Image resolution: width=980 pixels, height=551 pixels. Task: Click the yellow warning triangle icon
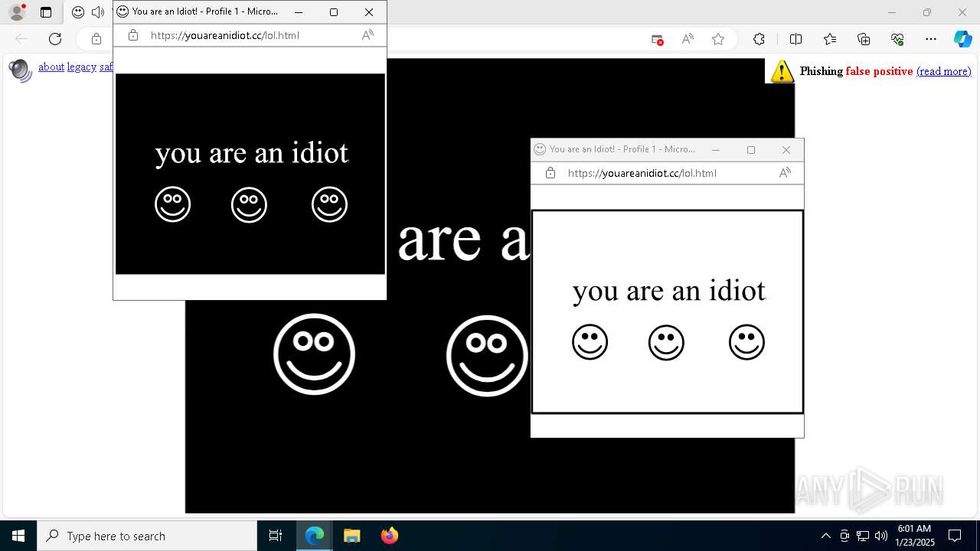coord(782,71)
